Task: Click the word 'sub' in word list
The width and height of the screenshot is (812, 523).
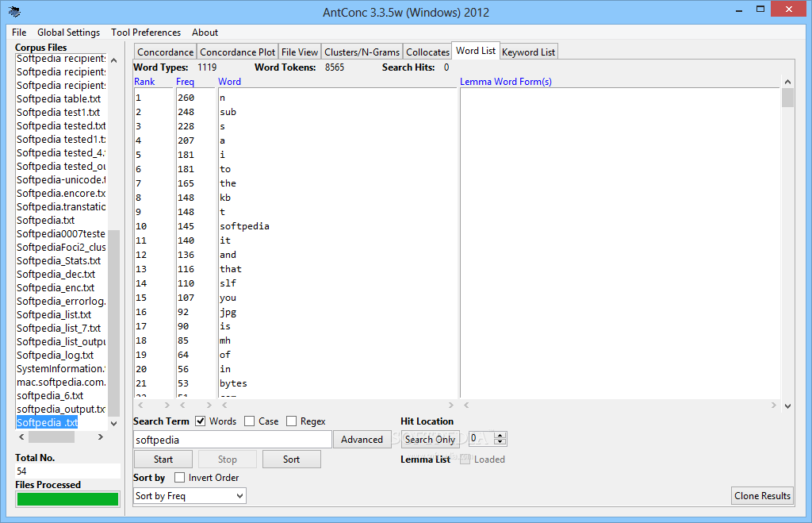Action: [x=228, y=112]
